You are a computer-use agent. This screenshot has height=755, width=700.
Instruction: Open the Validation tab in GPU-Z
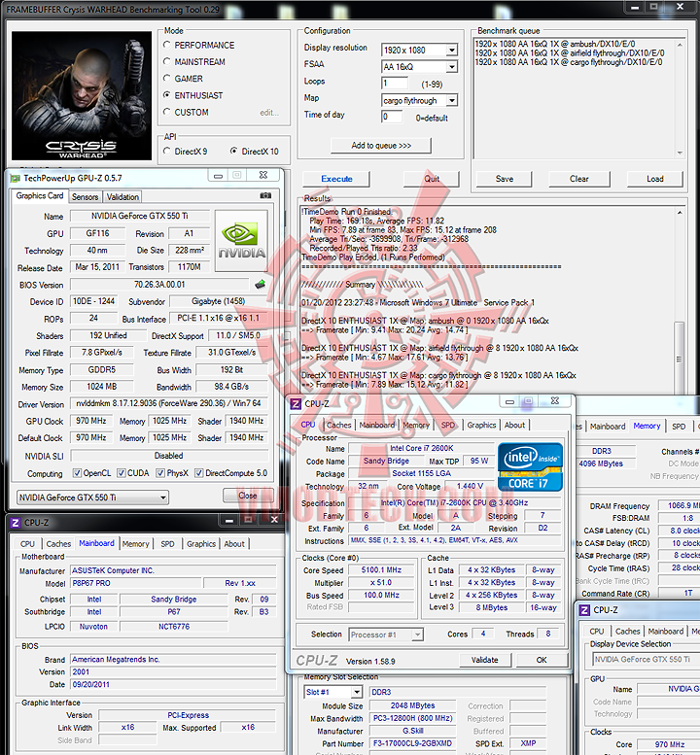click(122, 197)
